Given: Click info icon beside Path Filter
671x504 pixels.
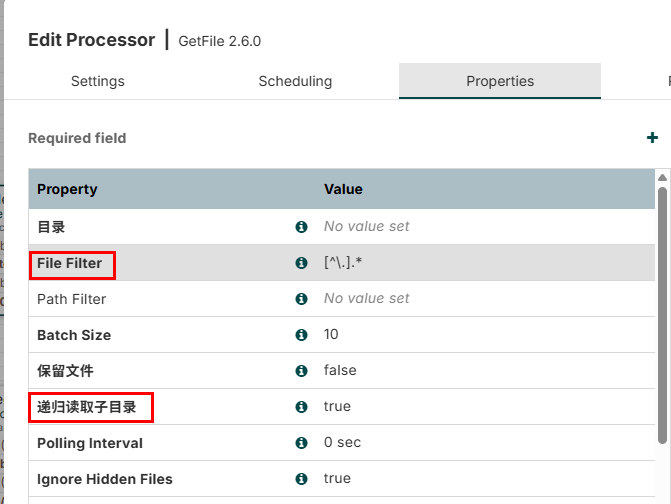Looking at the screenshot, I should (301, 299).
